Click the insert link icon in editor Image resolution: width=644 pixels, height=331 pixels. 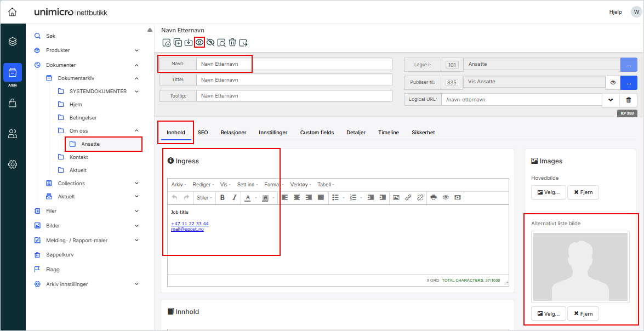coord(408,198)
